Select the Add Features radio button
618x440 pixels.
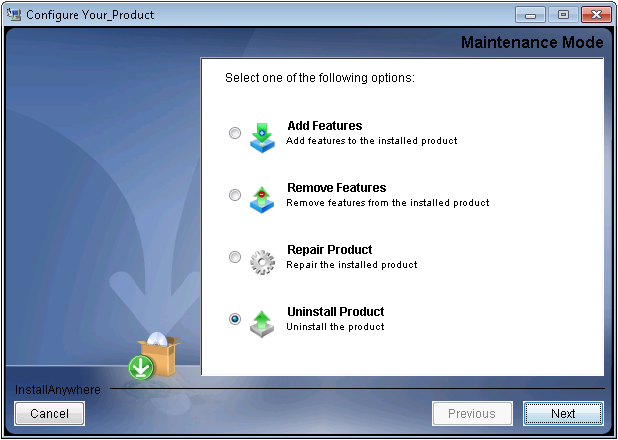click(x=235, y=133)
